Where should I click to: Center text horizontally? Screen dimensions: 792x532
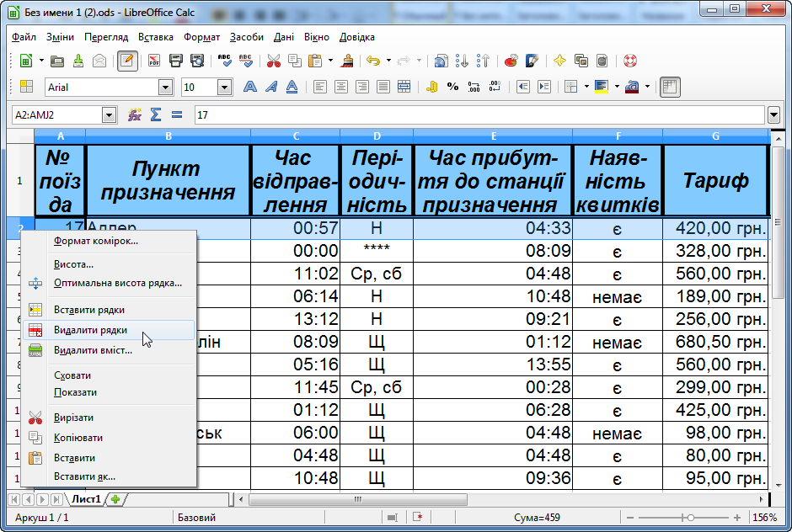click(341, 87)
